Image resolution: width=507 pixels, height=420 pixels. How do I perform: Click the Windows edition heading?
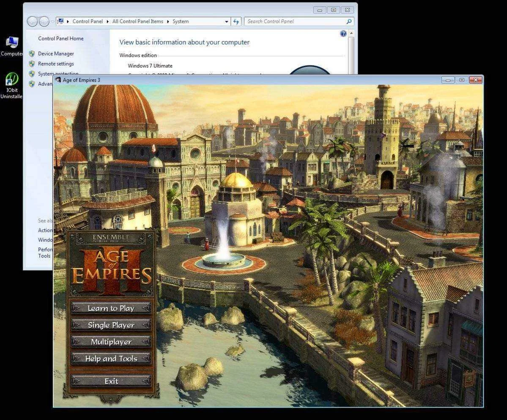pyautogui.click(x=138, y=55)
